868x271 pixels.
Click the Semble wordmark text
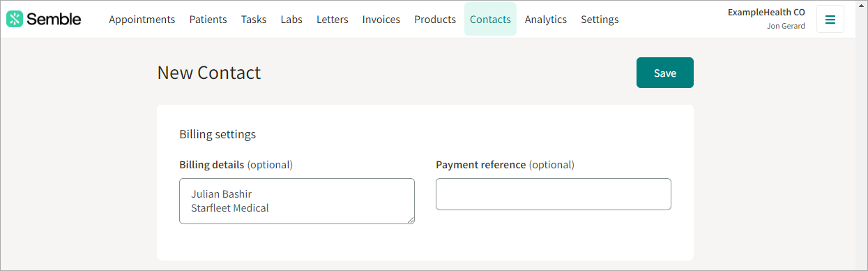tap(54, 19)
